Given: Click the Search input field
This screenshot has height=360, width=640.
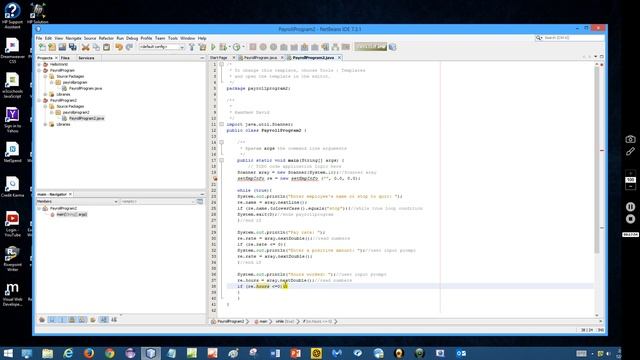Looking at the screenshot, I should 573,38.
